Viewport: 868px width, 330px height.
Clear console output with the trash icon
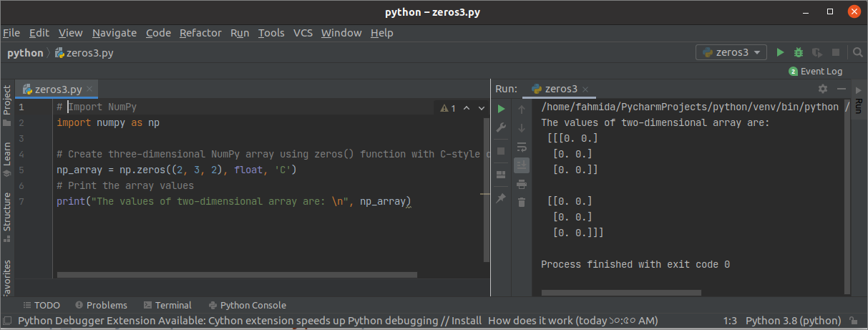pyautogui.click(x=522, y=203)
